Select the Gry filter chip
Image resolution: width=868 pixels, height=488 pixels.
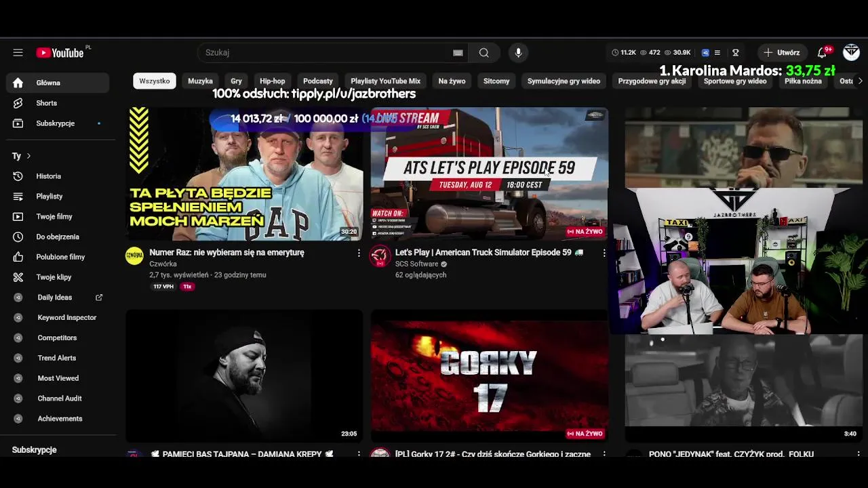point(236,81)
